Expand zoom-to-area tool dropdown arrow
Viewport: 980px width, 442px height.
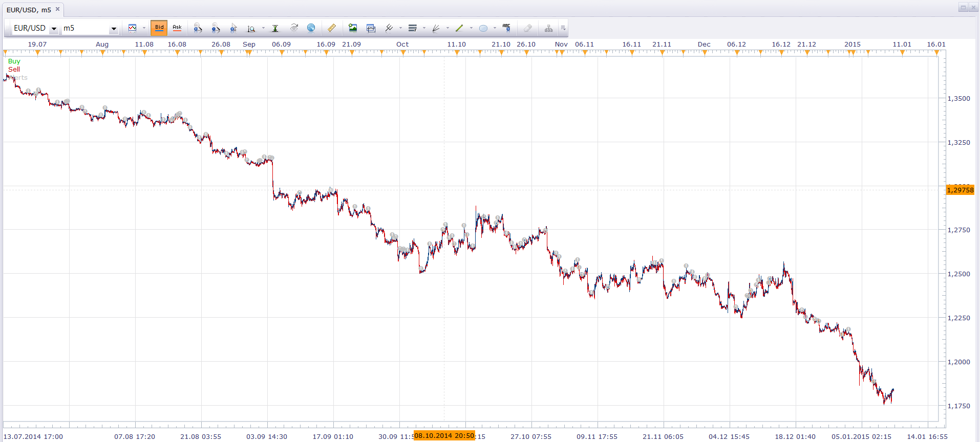[263, 28]
